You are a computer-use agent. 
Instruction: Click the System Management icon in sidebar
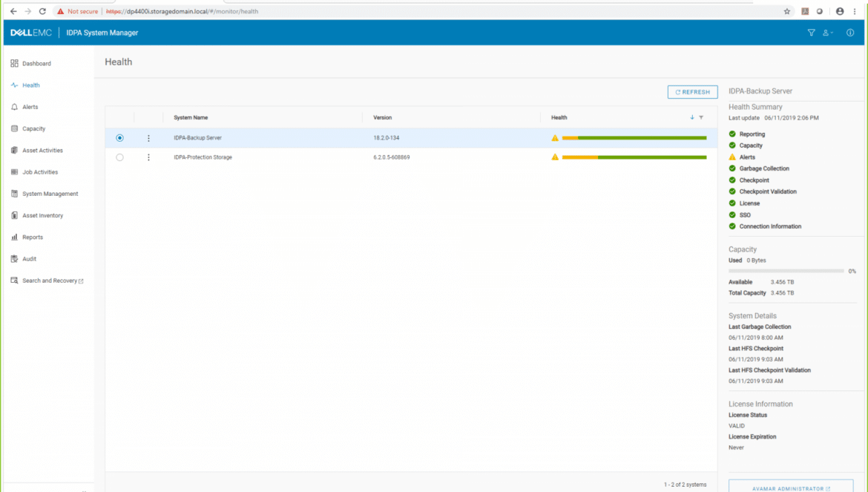tap(14, 194)
